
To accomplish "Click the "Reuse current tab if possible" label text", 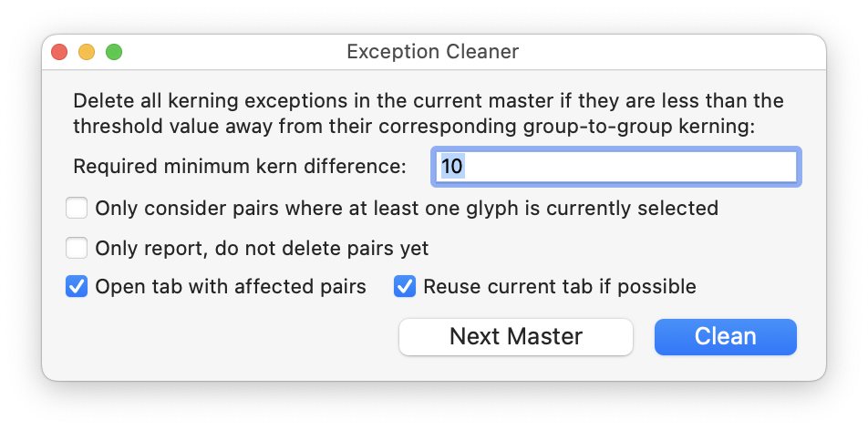I will click(559, 287).
